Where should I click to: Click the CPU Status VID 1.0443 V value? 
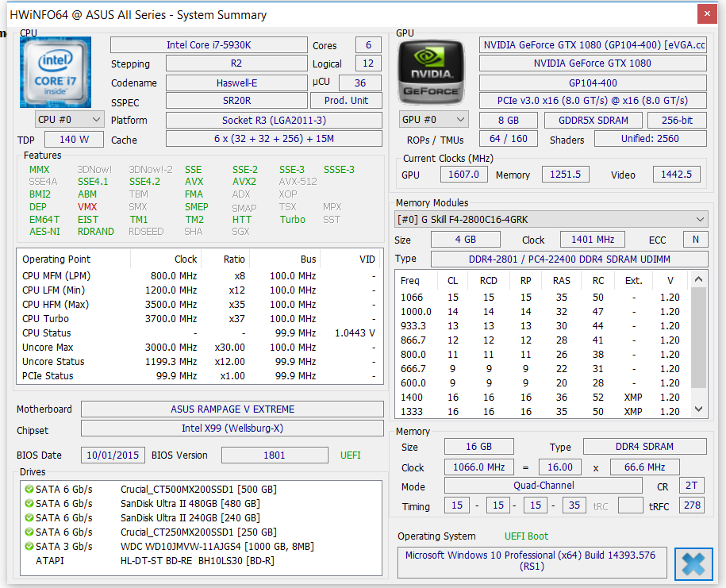pyautogui.click(x=355, y=333)
